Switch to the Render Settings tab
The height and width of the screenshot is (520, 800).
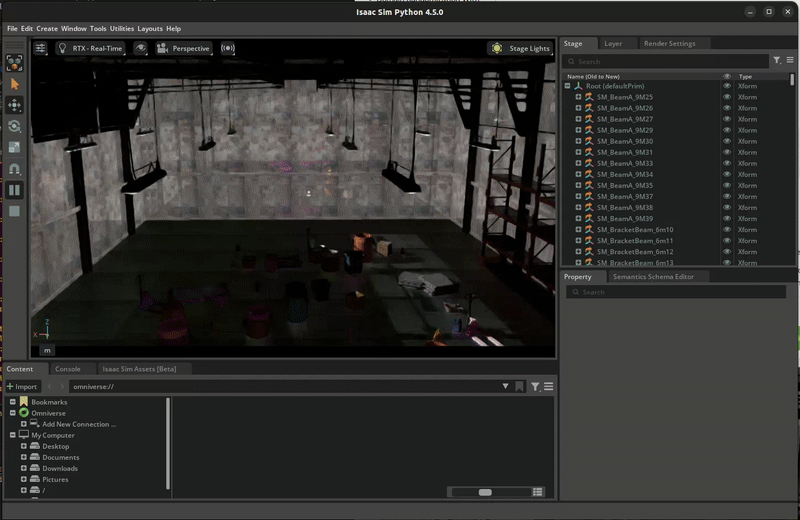669,44
